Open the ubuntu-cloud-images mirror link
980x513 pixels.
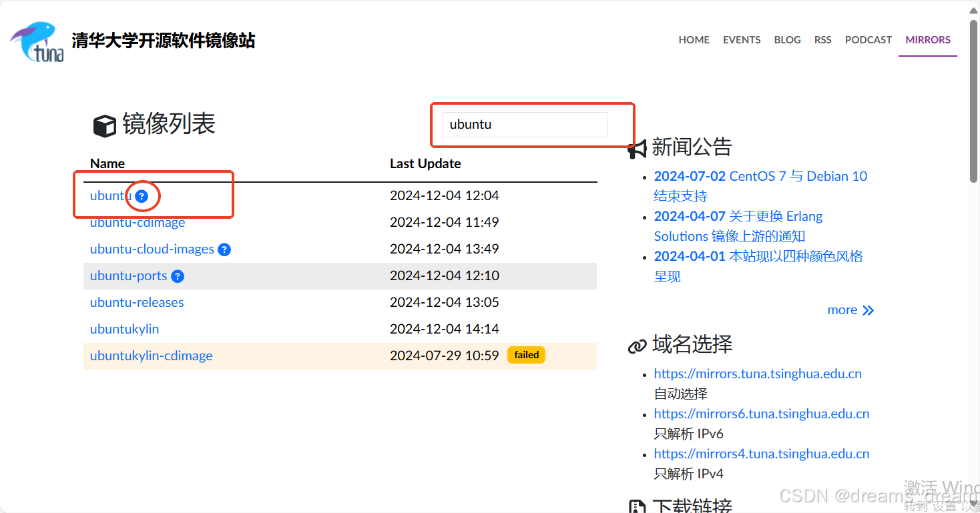(x=152, y=249)
